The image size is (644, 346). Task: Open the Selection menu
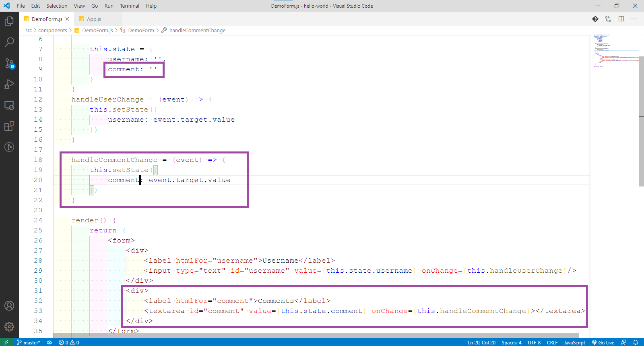pyautogui.click(x=57, y=6)
